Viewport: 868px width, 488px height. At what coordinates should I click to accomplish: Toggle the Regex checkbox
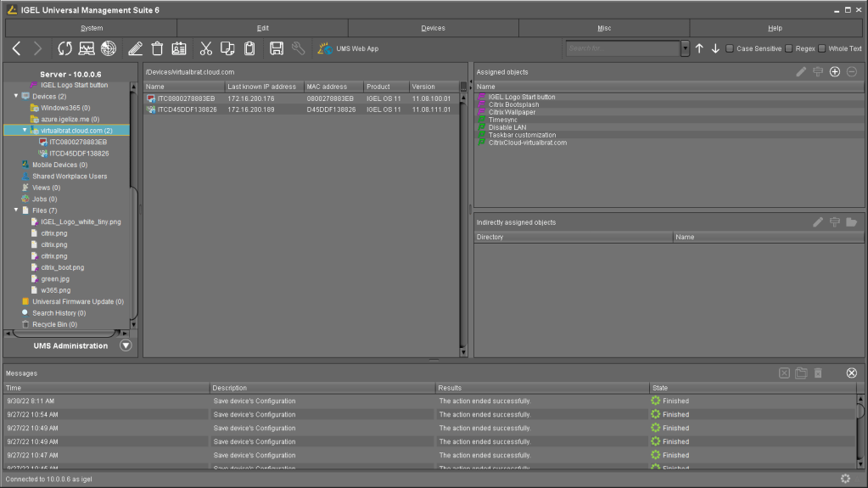click(789, 48)
